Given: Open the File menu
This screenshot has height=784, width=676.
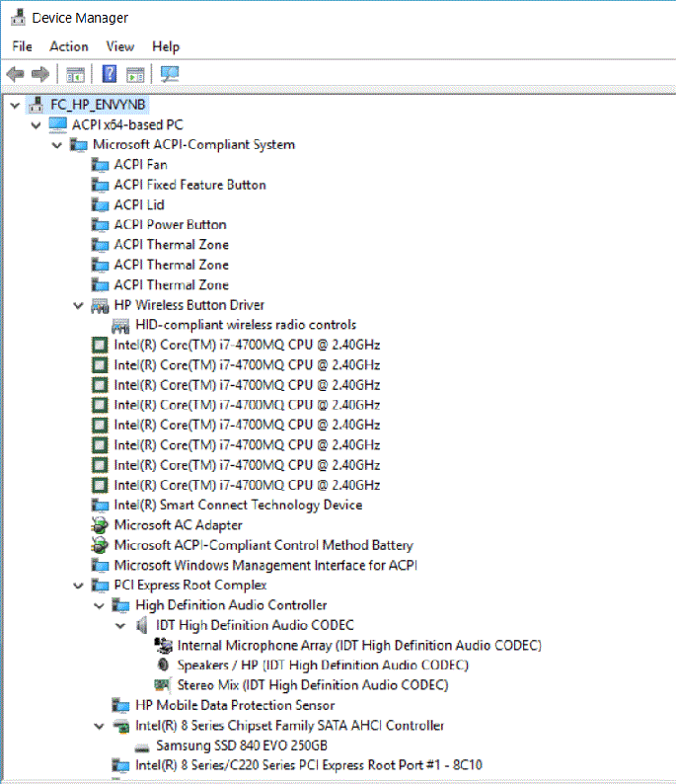Looking at the screenshot, I should click(22, 46).
